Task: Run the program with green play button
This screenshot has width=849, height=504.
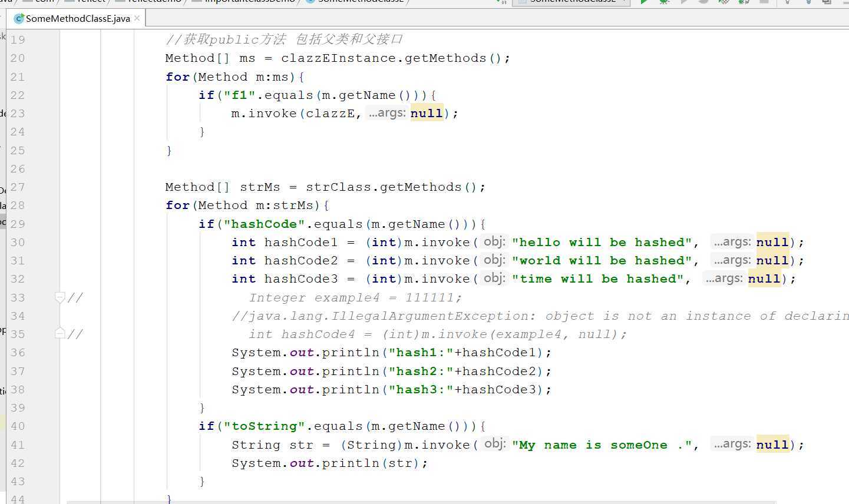Action: [644, 2]
